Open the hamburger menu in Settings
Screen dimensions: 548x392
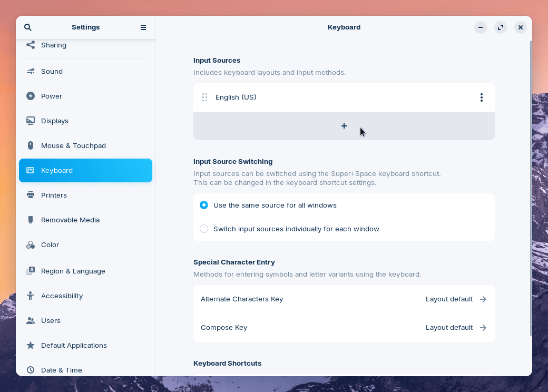[143, 27]
